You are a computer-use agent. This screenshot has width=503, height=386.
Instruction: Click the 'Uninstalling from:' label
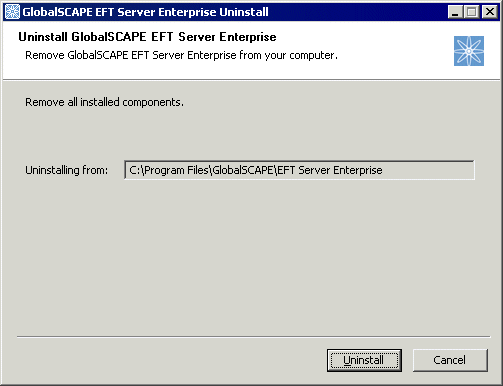pos(67,170)
